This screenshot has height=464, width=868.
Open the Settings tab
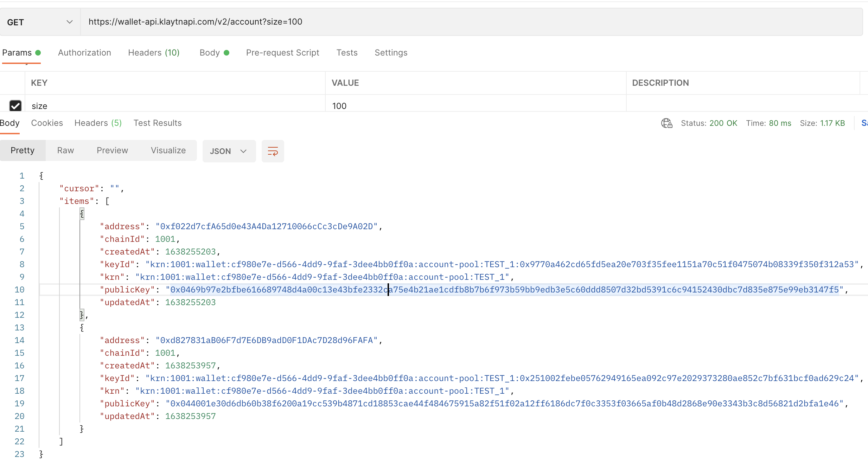pos(391,53)
